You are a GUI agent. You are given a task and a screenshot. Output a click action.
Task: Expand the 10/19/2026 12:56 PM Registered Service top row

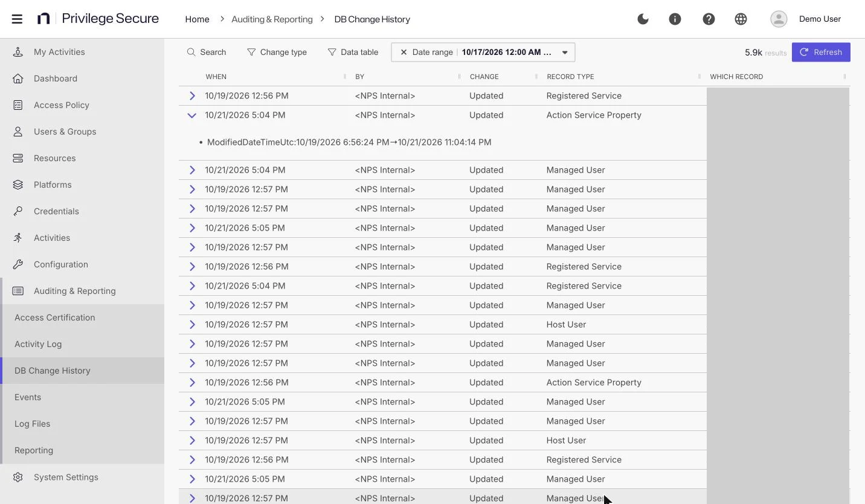[x=192, y=96]
